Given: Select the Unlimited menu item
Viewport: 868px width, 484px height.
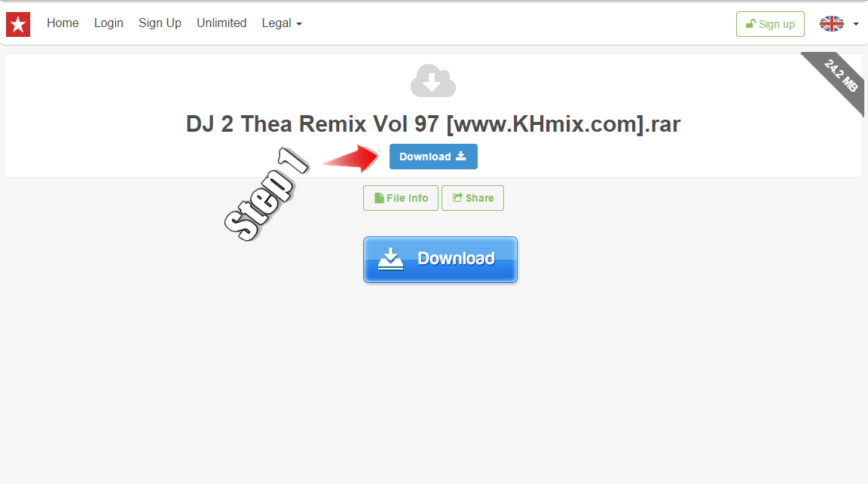Looking at the screenshot, I should (x=222, y=23).
